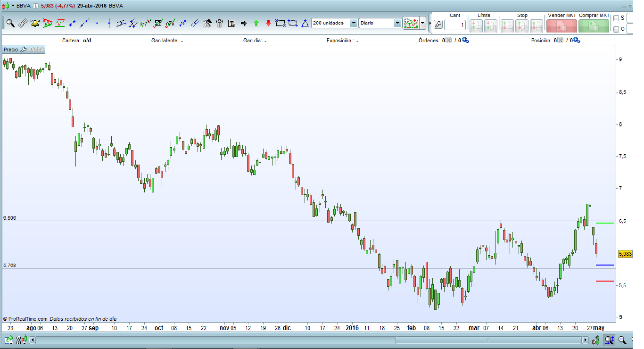Open the hammer and wrench tools icon

(207, 23)
